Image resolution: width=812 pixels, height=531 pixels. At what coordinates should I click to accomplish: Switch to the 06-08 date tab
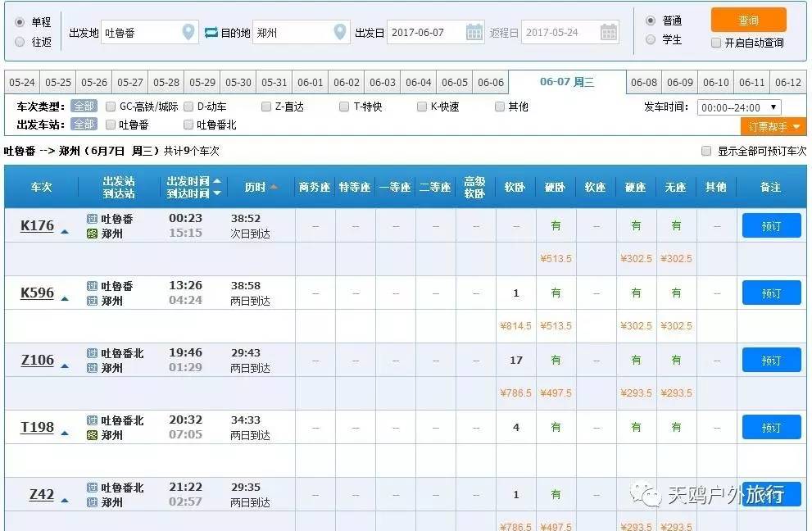click(x=646, y=82)
